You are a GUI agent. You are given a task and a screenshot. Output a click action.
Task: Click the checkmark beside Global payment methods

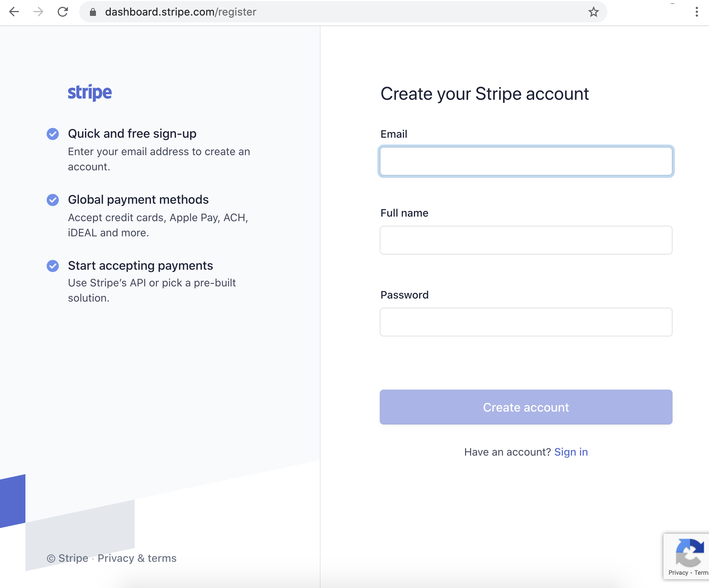tap(53, 200)
